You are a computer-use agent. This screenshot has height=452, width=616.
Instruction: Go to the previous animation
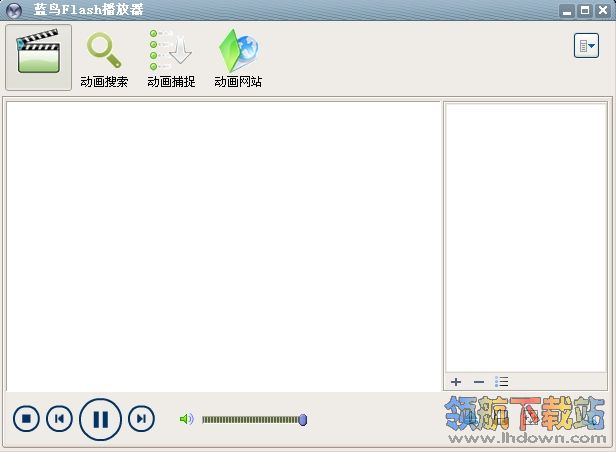59,419
